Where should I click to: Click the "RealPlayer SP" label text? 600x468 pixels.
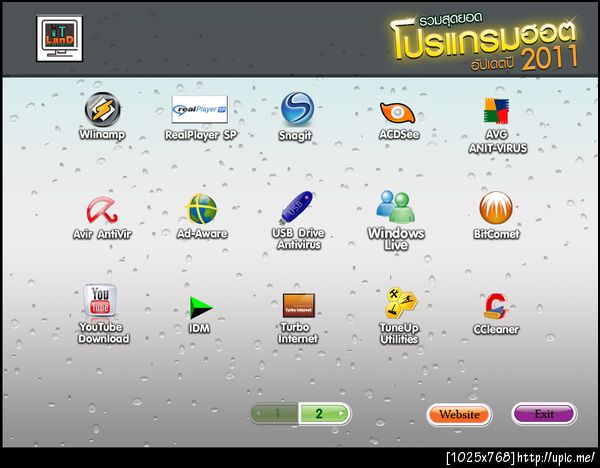[x=201, y=135]
